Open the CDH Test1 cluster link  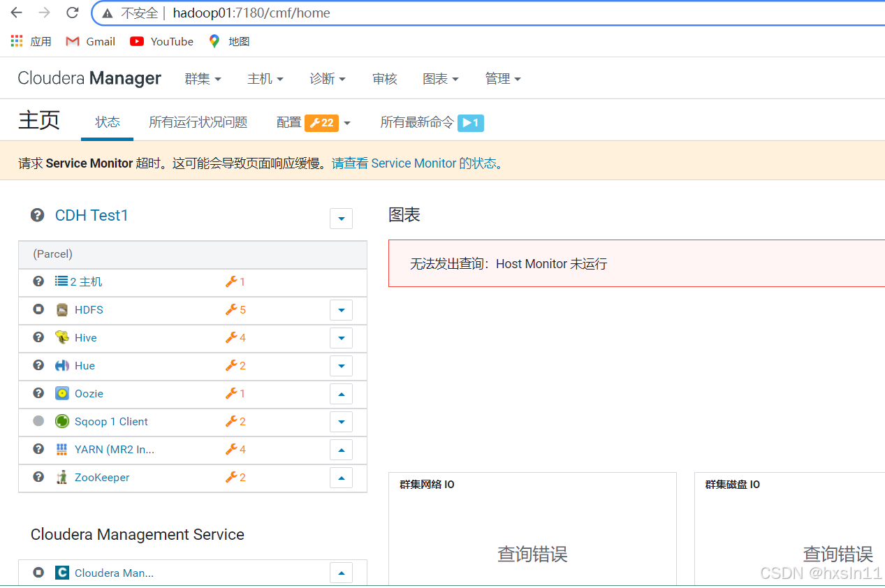[92, 215]
